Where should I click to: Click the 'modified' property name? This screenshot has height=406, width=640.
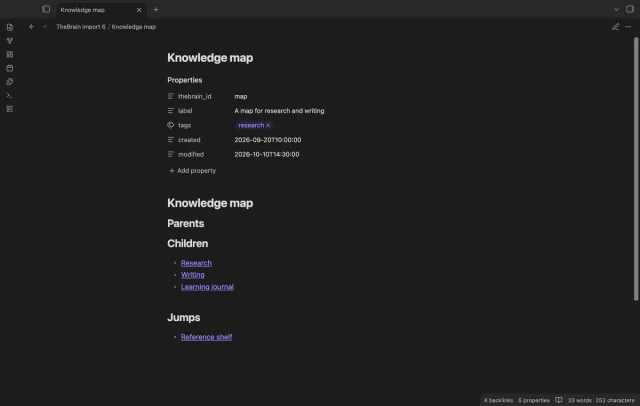tap(191, 154)
